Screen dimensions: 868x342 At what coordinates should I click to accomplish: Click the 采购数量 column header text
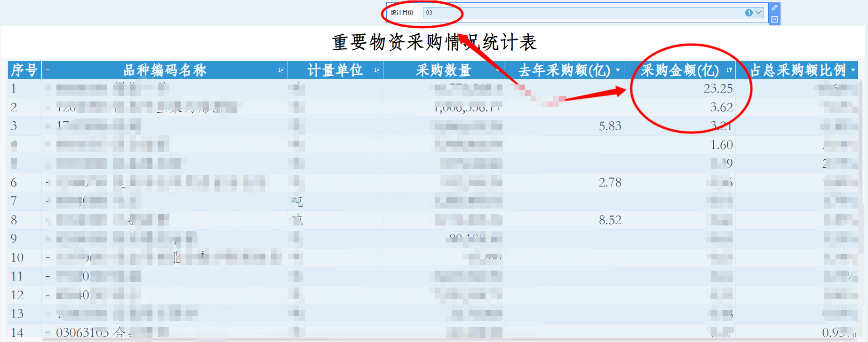pos(443,70)
